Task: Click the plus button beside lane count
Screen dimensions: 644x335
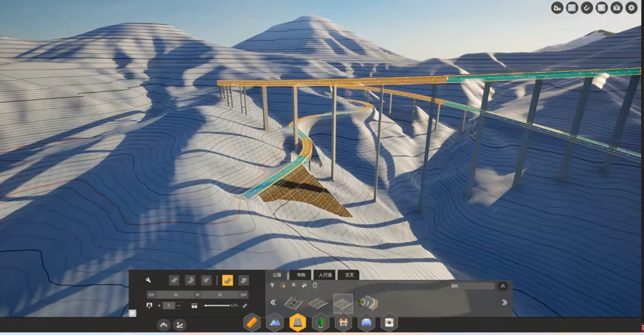Action: pos(159,306)
